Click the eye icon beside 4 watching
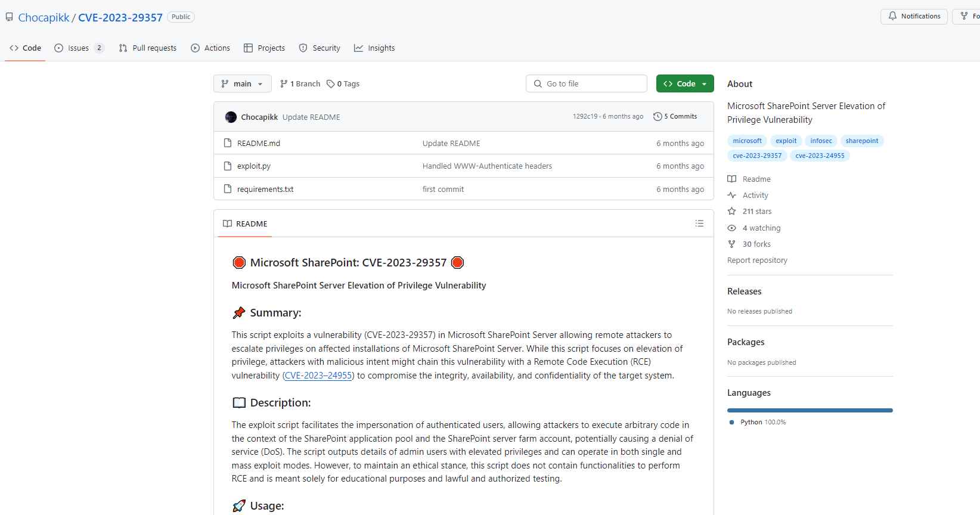The image size is (980, 515). (731, 228)
